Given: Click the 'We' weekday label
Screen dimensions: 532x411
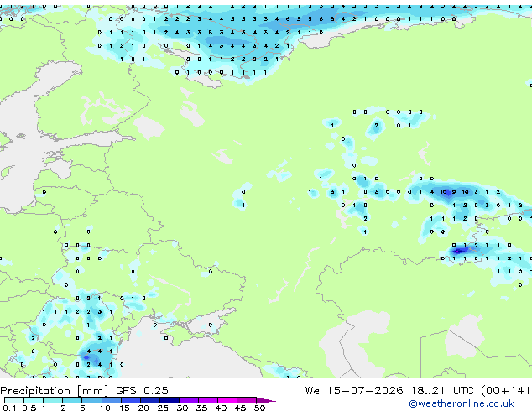Looking at the screenshot, I should (312, 391).
